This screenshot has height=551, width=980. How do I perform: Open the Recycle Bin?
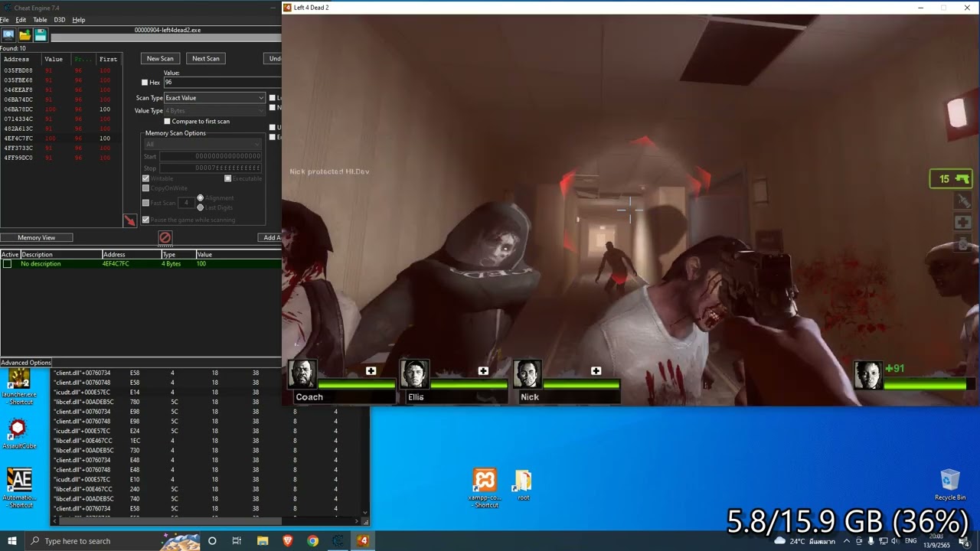pyautogui.click(x=950, y=485)
